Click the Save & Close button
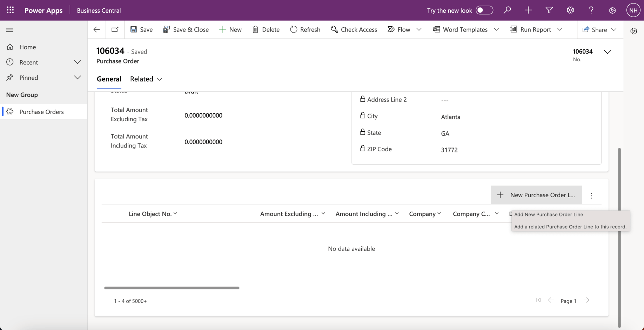Image resolution: width=644 pixels, height=330 pixels. (x=186, y=29)
